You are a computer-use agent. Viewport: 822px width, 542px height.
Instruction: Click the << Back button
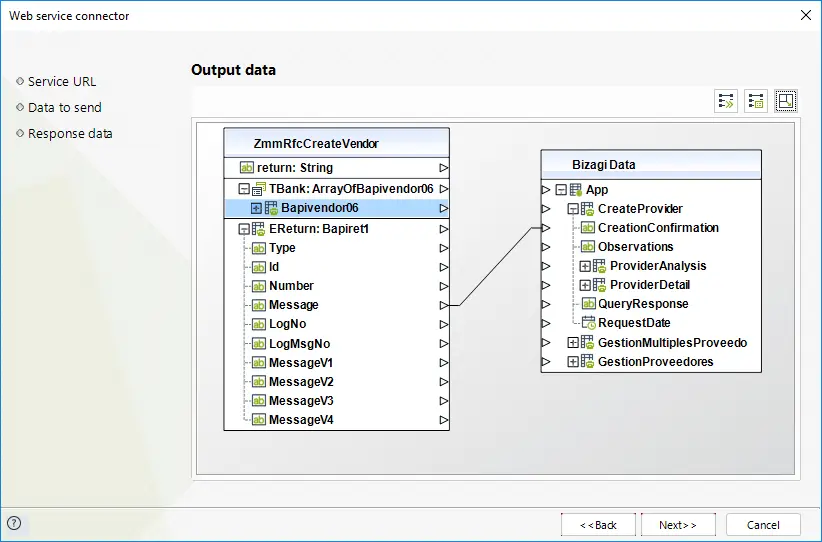[598, 525]
